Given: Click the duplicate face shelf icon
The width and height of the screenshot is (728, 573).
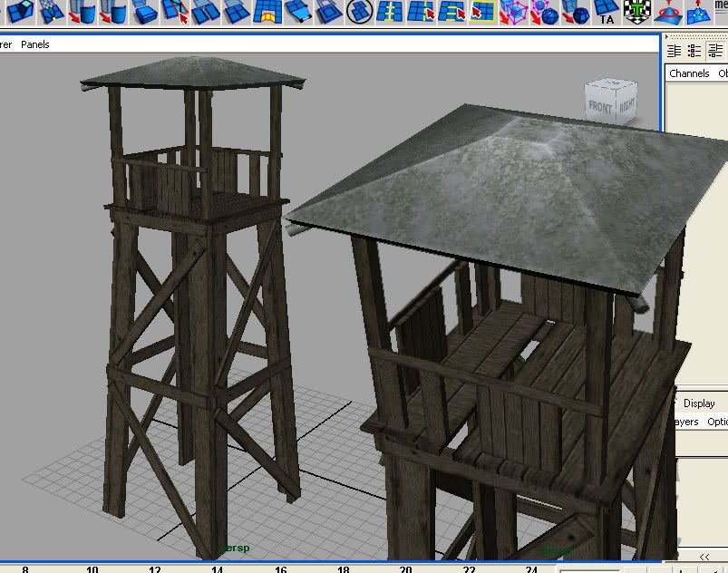Looking at the screenshot, I should (329, 12).
